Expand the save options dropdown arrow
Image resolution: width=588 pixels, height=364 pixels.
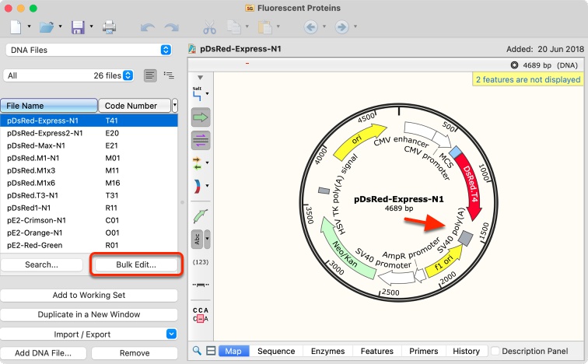coord(92,26)
